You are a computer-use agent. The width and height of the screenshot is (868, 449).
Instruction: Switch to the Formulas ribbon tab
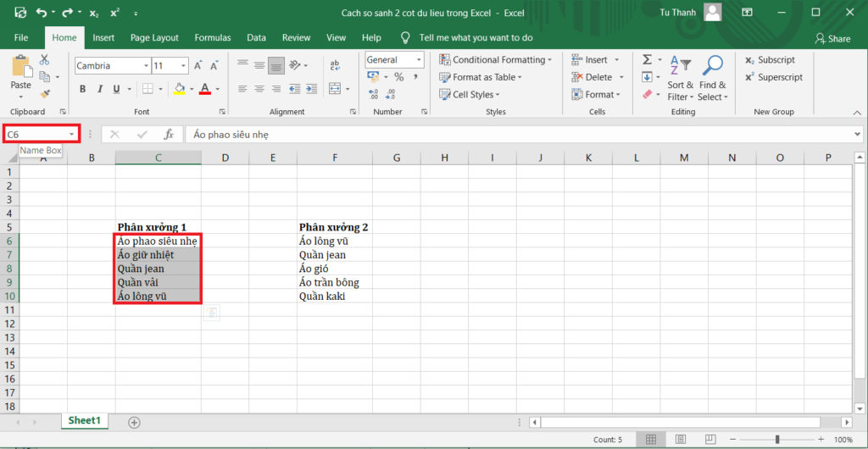(212, 38)
